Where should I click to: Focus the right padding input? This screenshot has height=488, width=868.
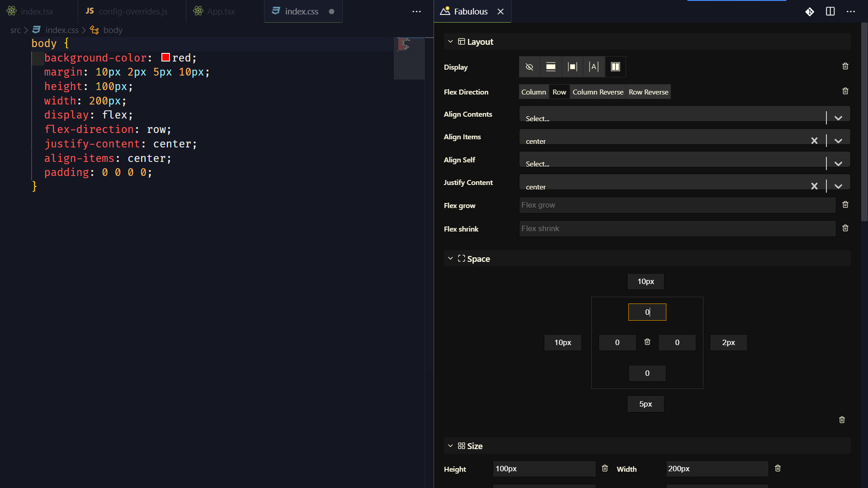click(x=677, y=342)
